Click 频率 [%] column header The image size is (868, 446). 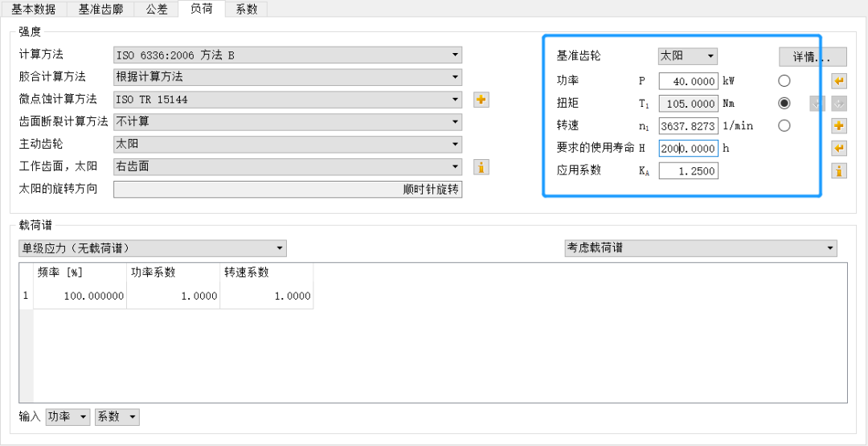[80, 272]
